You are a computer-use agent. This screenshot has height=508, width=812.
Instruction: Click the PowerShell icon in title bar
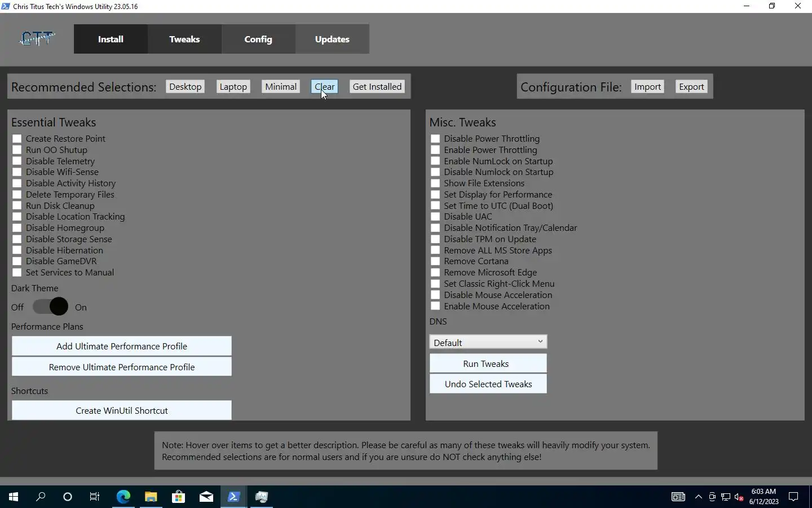6,6
